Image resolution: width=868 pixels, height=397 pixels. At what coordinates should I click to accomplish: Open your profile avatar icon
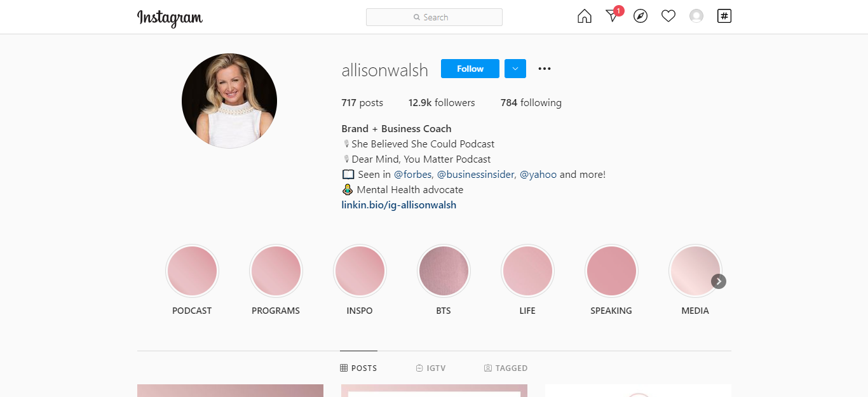(696, 17)
